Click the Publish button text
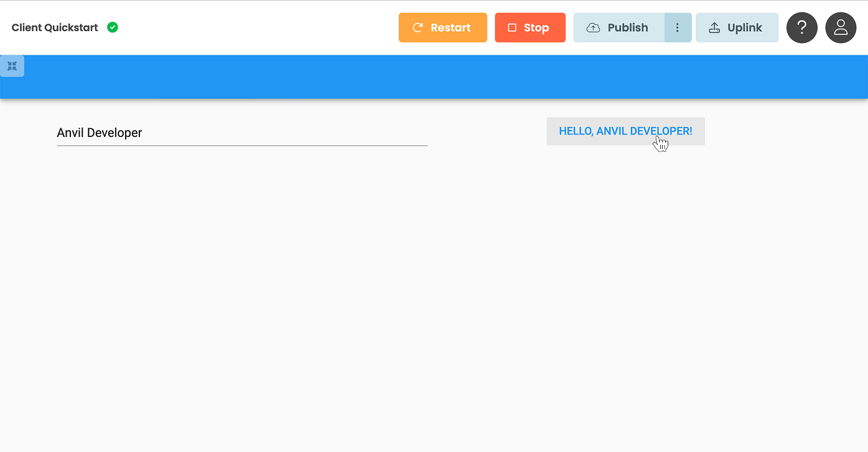Screen dimensions: 868x452 pyautogui.click(x=627, y=27)
